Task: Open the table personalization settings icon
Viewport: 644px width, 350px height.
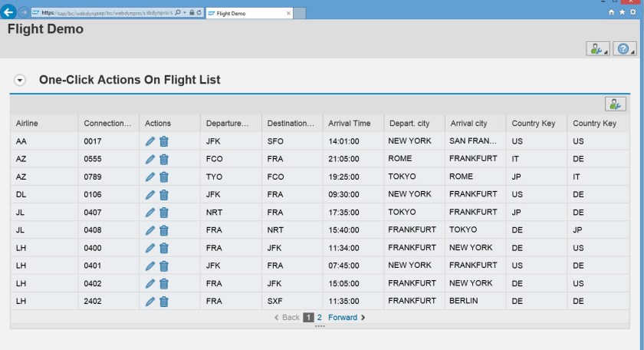Action: tap(615, 104)
